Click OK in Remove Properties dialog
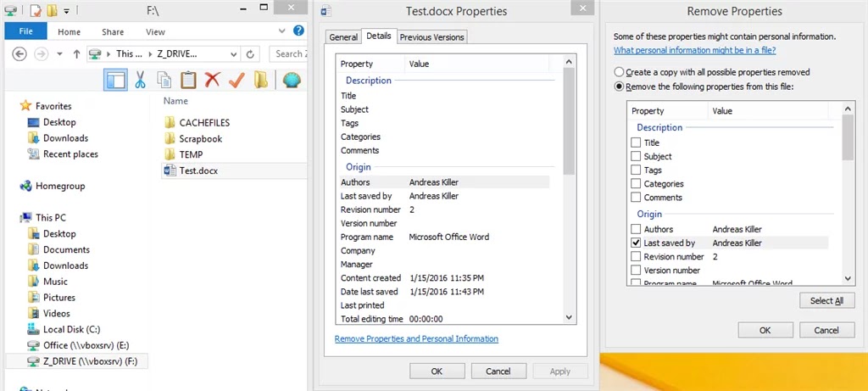Viewport: 868px width, 391px height. tap(765, 330)
